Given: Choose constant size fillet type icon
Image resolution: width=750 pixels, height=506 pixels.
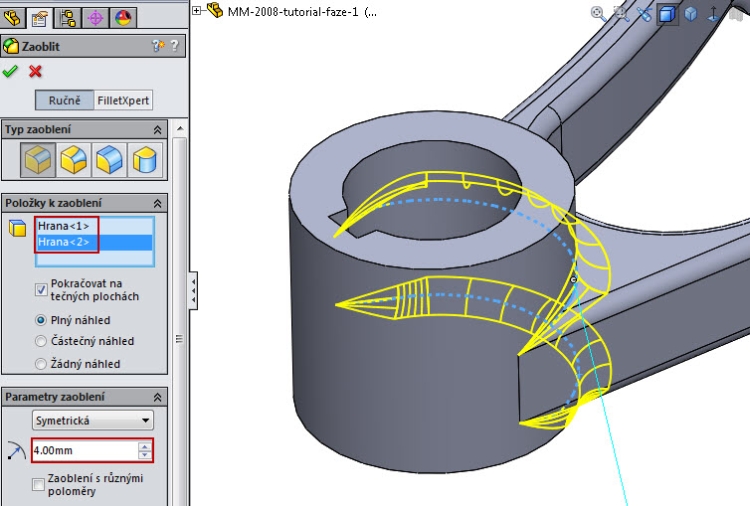Looking at the screenshot, I should point(38,160).
